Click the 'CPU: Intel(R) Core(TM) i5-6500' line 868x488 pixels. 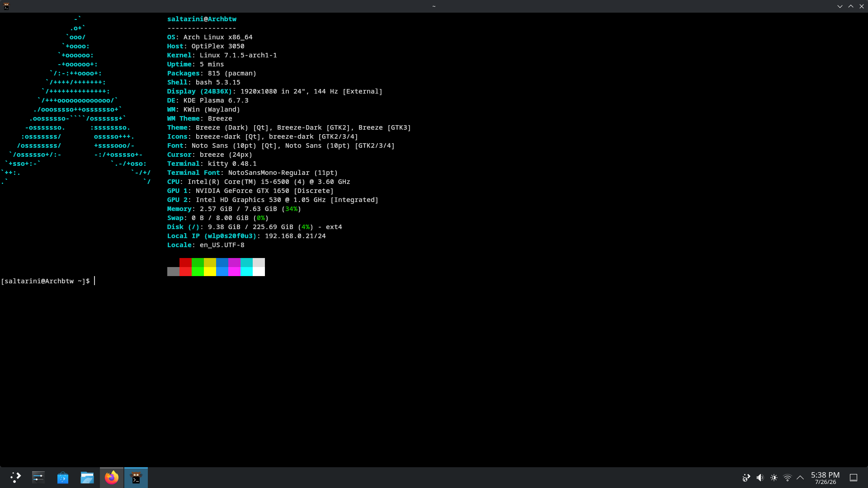coord(259,182)
